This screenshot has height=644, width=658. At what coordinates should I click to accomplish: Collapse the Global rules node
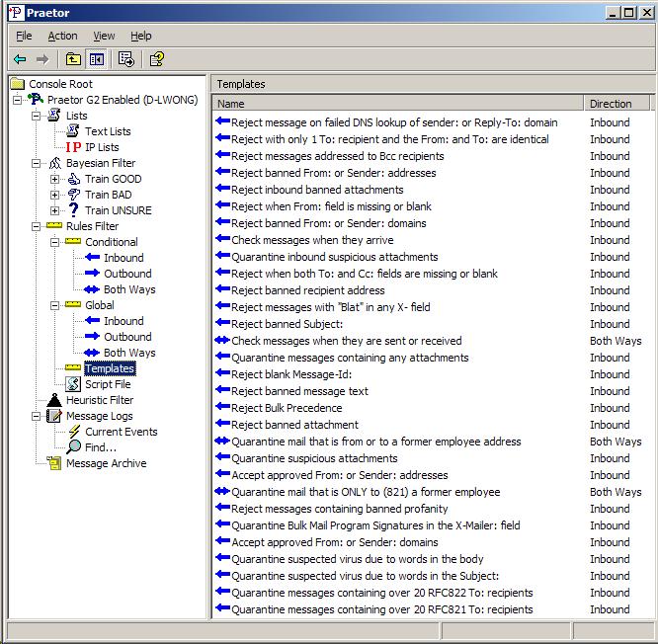[54, 305]
